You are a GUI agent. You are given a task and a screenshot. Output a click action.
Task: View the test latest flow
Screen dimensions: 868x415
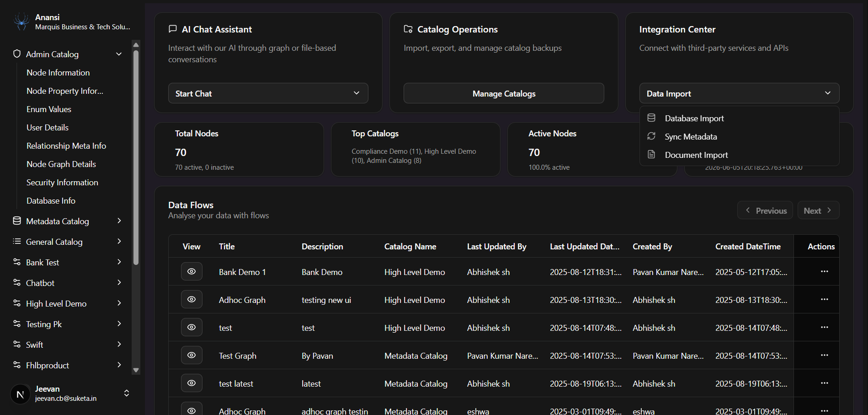192,383
